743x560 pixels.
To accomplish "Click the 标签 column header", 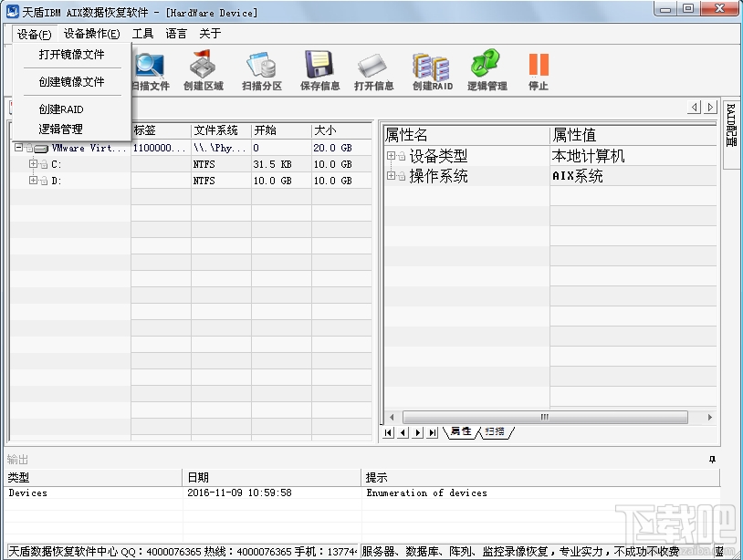I will pos(162,130).
